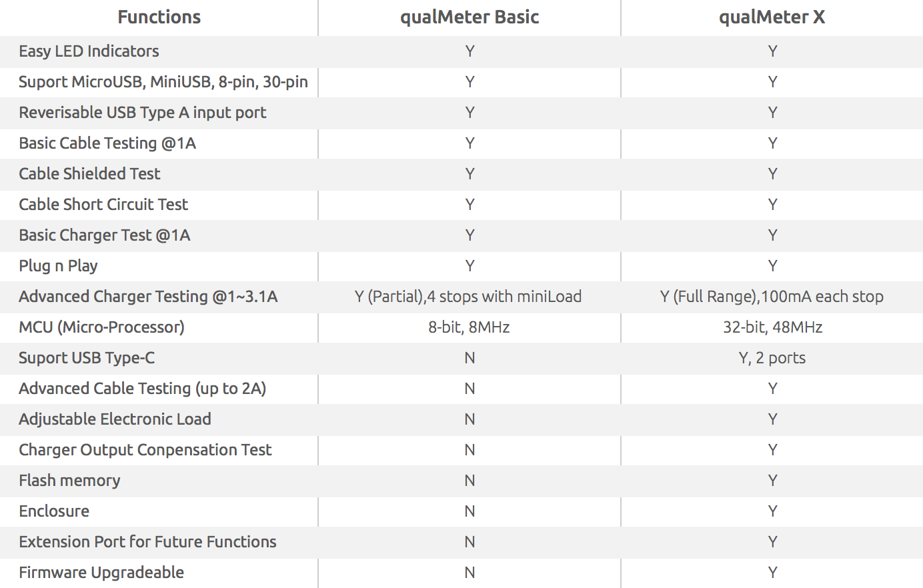Select the Easy LED Indicators row label
This screenshot has width=923, height=588.
[89, 51]
